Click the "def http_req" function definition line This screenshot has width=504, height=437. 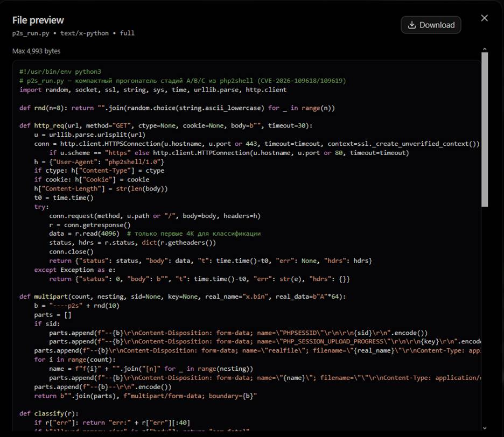click(166, 125)
